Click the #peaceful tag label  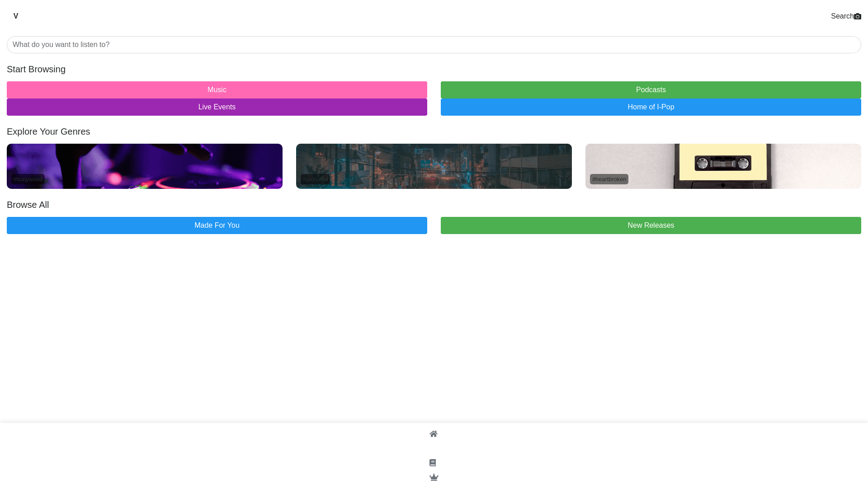coord(315,179)
